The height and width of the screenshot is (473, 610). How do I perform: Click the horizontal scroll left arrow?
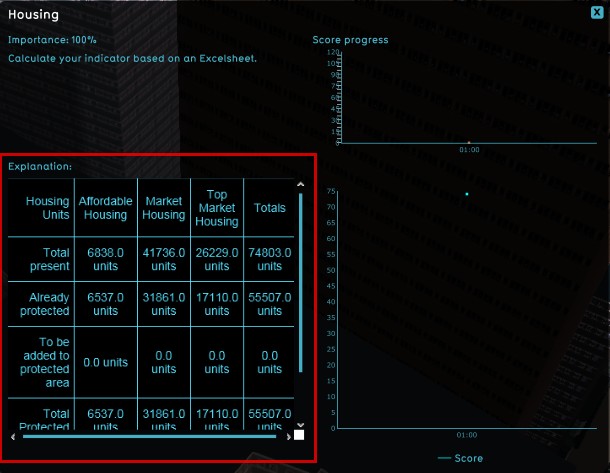tap(13, 436)
